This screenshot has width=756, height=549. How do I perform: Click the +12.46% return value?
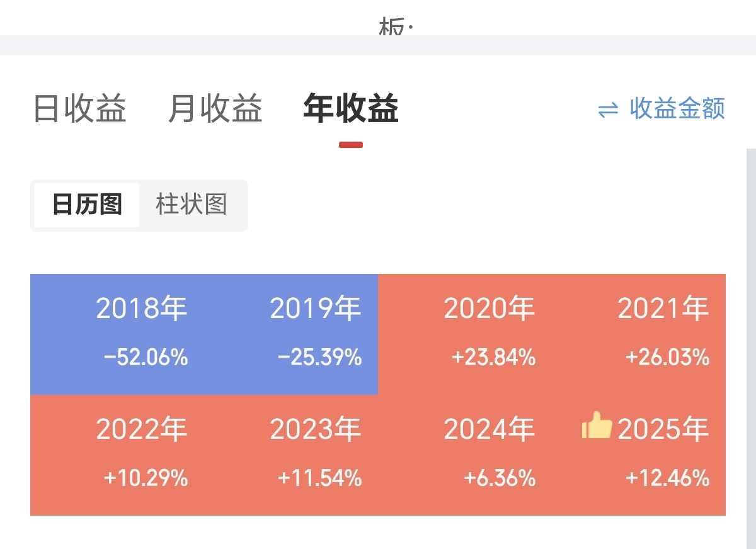[x=667, y=479]
